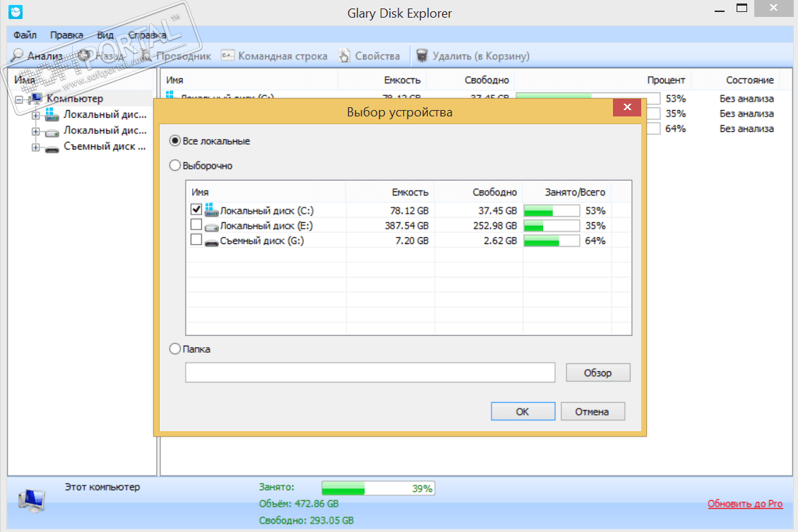Screen dimensions: 798x532
Task: Click the 387.54 GB capacity cell
Action: [x=407, y=226]
